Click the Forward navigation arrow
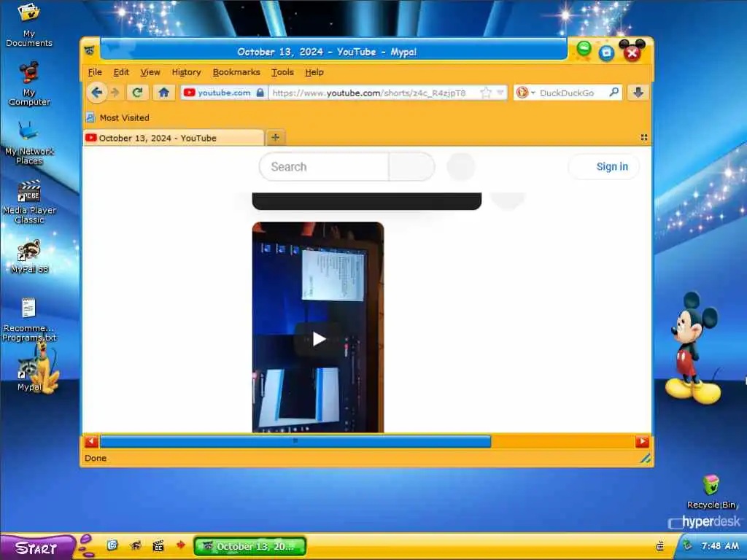This screenshot has height=560, width=747. click(x=115, y=93)
